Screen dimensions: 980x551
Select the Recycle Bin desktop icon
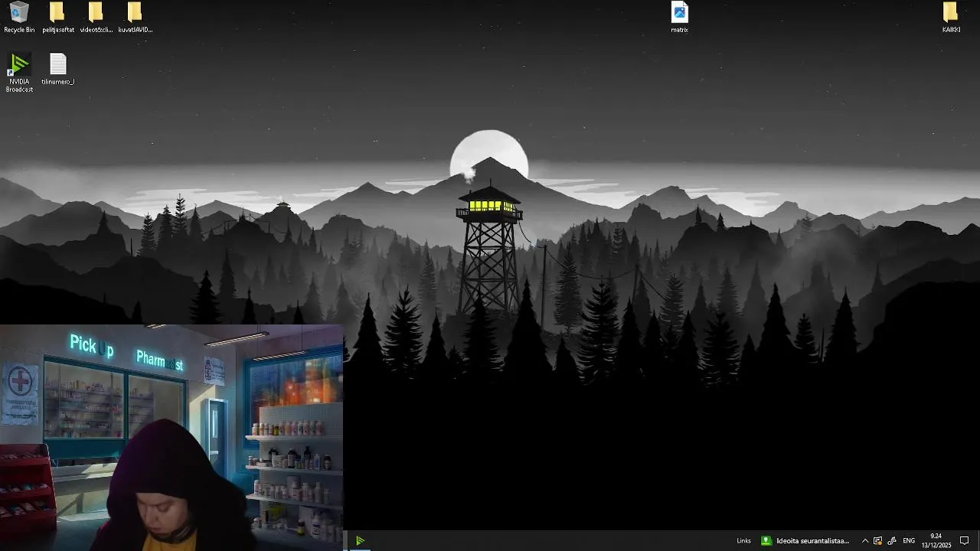[19, 18]
